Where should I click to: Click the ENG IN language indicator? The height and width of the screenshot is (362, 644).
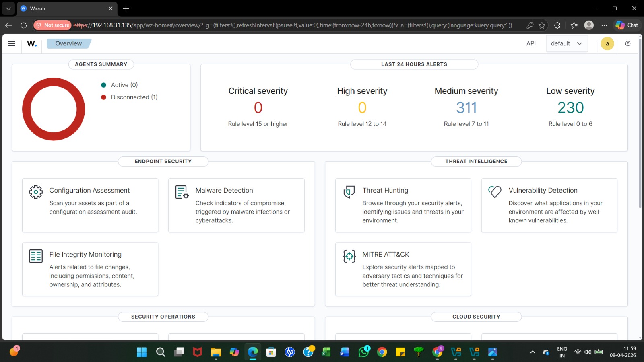click(562, 352)
